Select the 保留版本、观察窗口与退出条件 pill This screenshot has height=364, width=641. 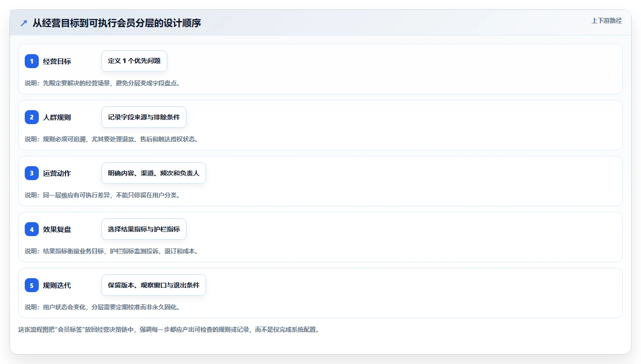154,285
